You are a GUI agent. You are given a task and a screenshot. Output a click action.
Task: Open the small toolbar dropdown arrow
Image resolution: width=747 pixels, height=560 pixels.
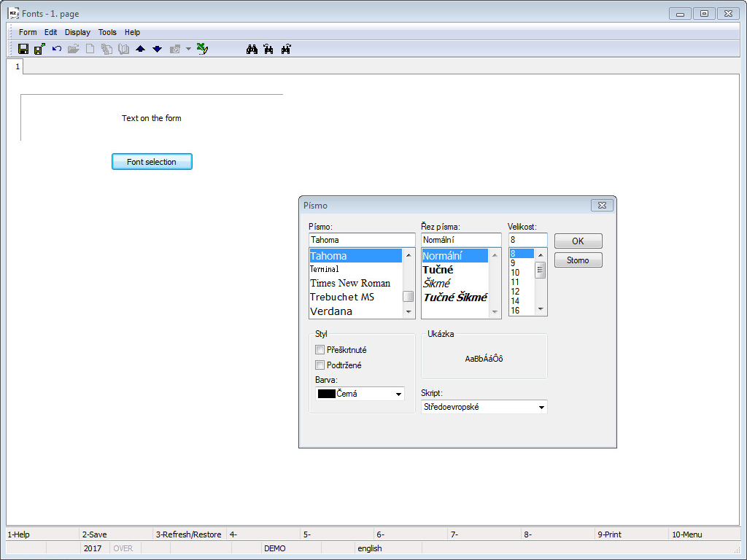(x=188, y=49)
